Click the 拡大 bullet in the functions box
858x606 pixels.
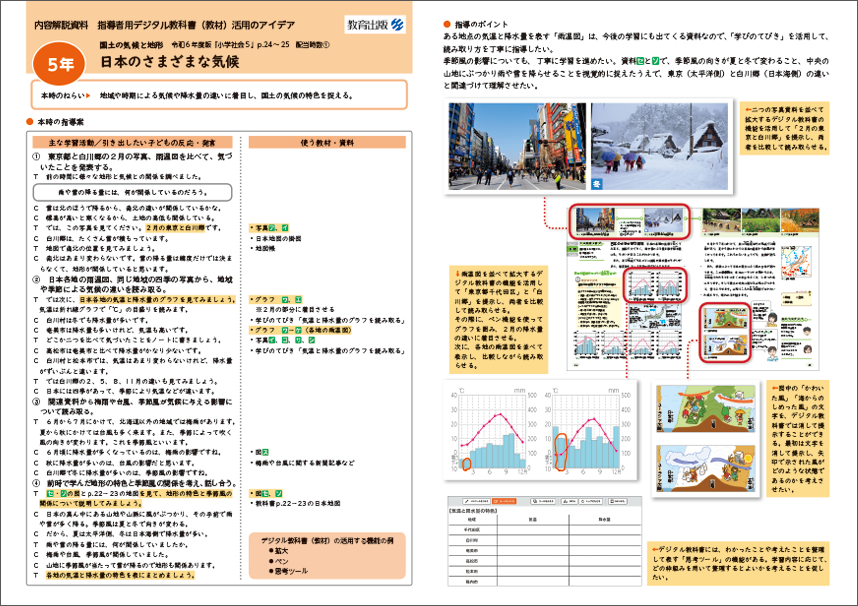(279, 551)
